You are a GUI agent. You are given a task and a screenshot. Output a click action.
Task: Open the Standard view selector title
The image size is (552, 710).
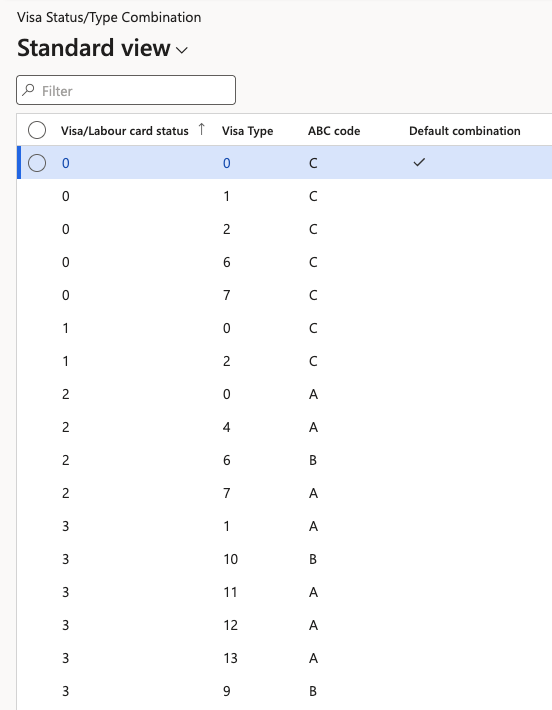pyautogui.click(x=94, y=48)
